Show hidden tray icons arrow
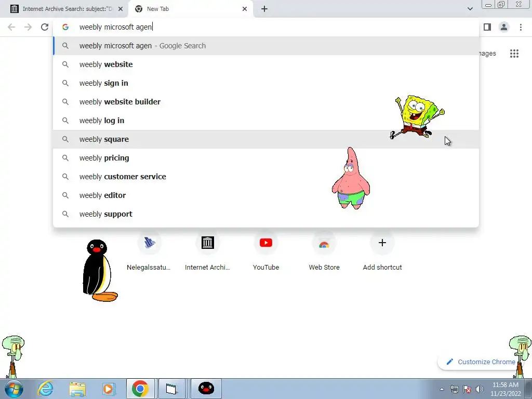 tap(442, 389)
